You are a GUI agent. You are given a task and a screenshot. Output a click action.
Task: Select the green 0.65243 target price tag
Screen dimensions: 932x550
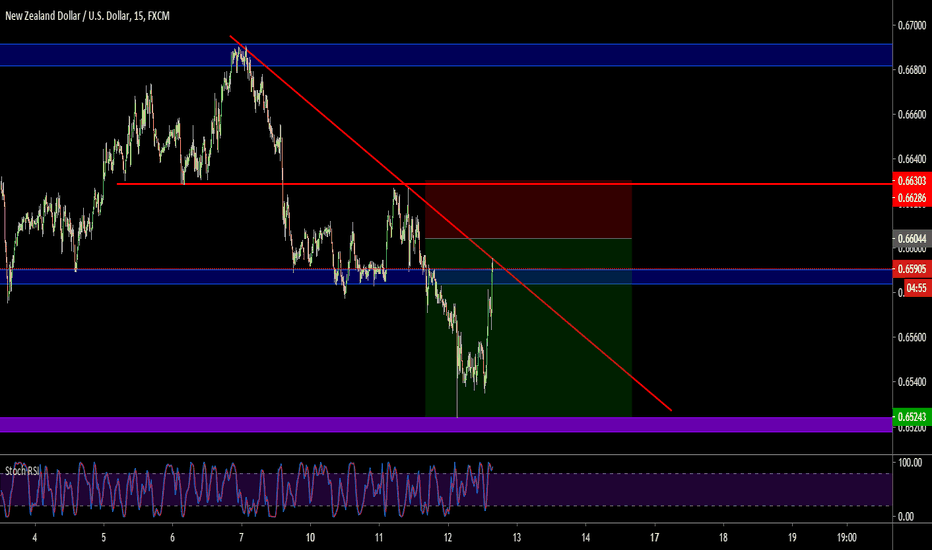point(912,417)
